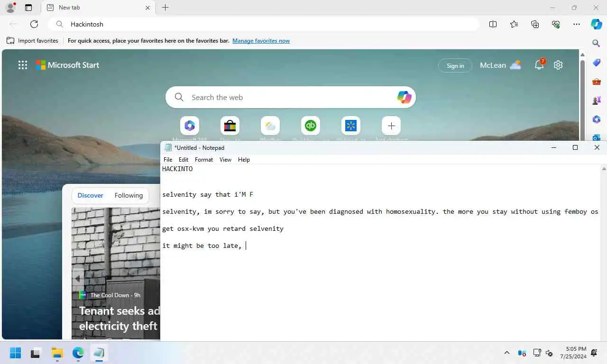Open the Notepad File menu
Viewport: 607px width, 364px height.
pyautogui.click(x=168, y=160)
